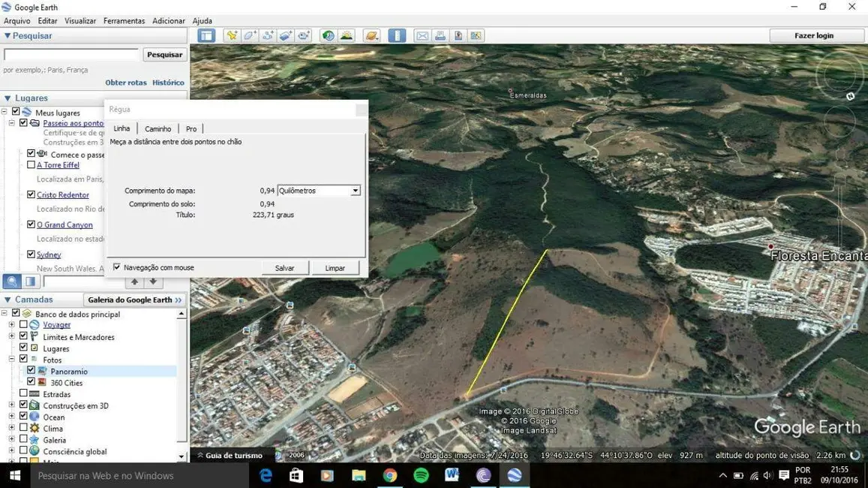Enable the Estradas layer checkbox
868x488 pixels.
(x=23, y=393)
